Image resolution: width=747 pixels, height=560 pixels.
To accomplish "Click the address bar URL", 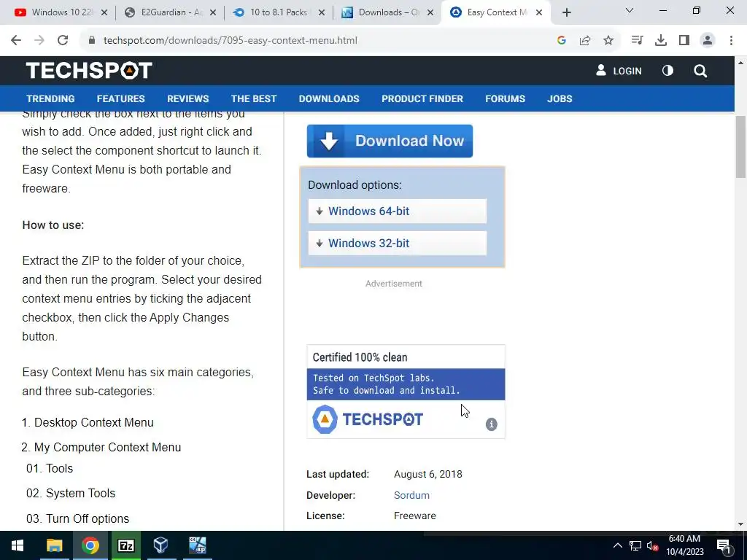I will (230, 41).
